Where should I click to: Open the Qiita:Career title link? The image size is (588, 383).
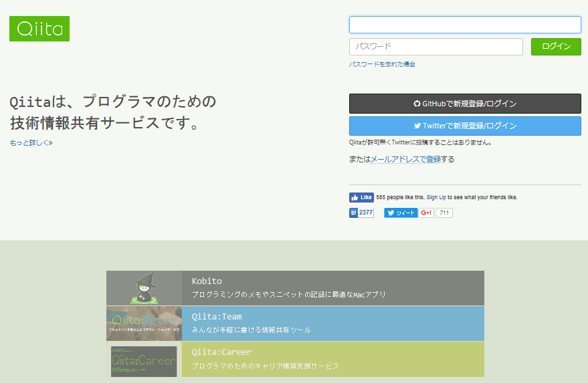[221, 352]
